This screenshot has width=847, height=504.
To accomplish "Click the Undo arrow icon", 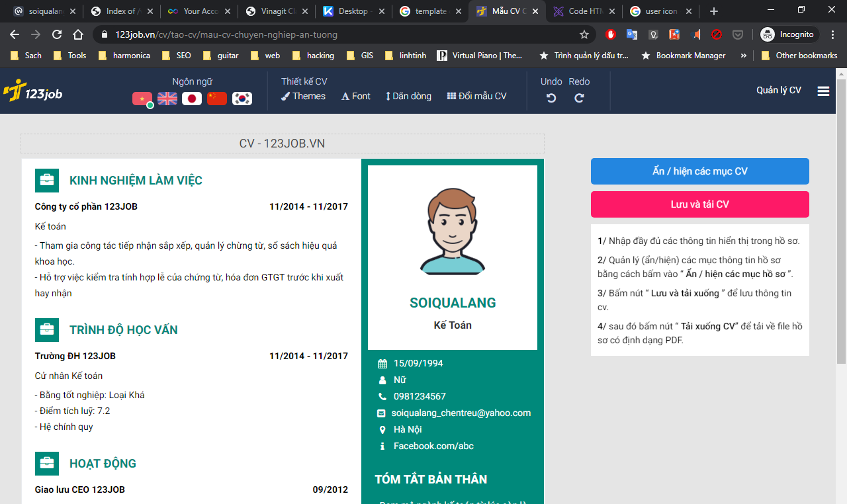I will click(551, 98).
